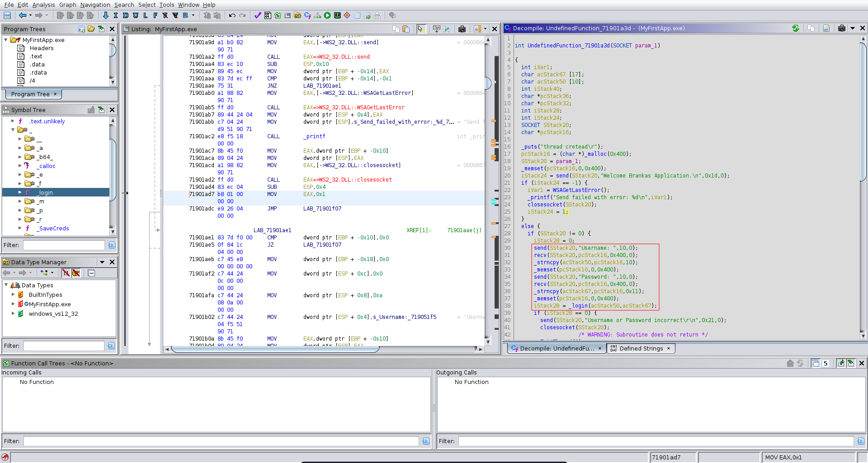Screen dimensions: 868x463
Task: Expand the BuiltInTypes data type node
Action: tap(13, 295)
